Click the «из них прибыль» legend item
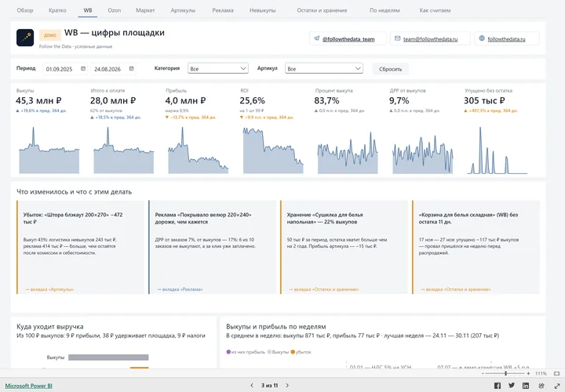The height and width of the screenshot is (392, 565). (x=246, y=352)
